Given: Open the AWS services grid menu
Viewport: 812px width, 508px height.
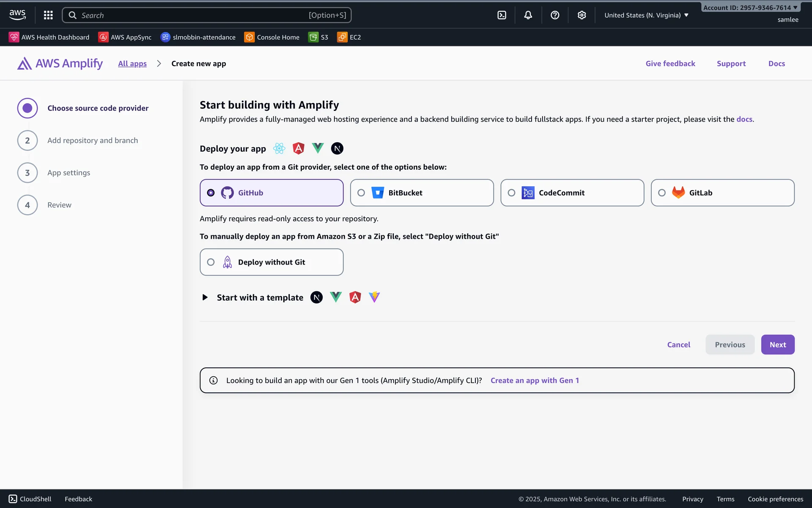Looking at the screenshot, I should [48, 15].
